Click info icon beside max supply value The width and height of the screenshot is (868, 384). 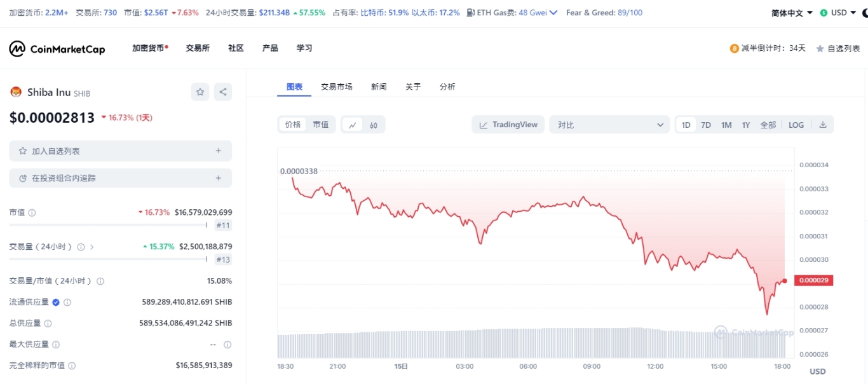[x=227, y=345]
